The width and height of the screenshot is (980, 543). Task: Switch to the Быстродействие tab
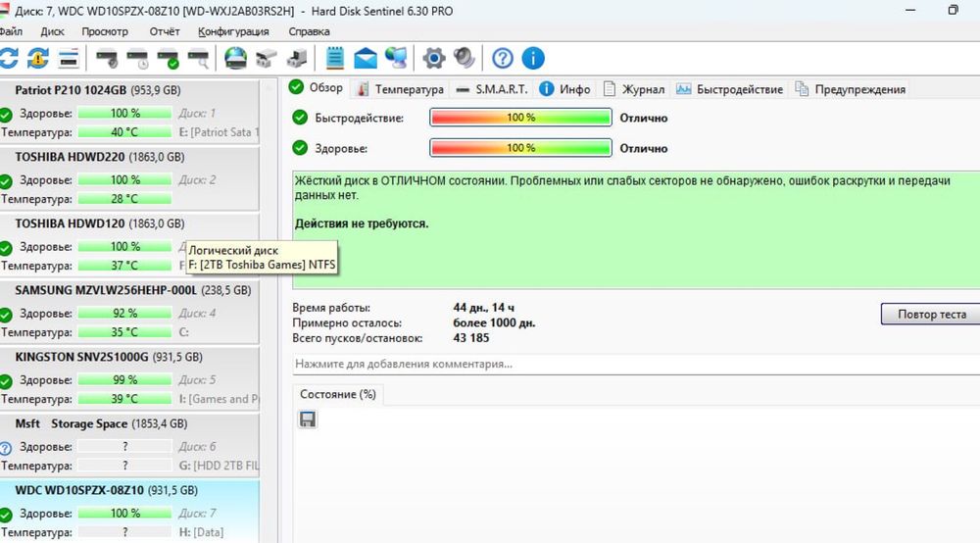(x=729, y=89)
